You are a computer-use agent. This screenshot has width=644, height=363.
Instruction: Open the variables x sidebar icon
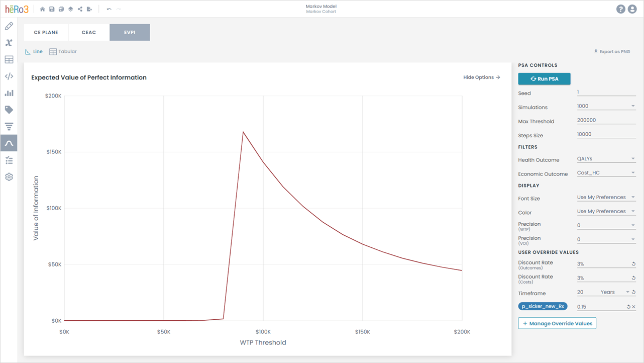click(x=9, y=43)
